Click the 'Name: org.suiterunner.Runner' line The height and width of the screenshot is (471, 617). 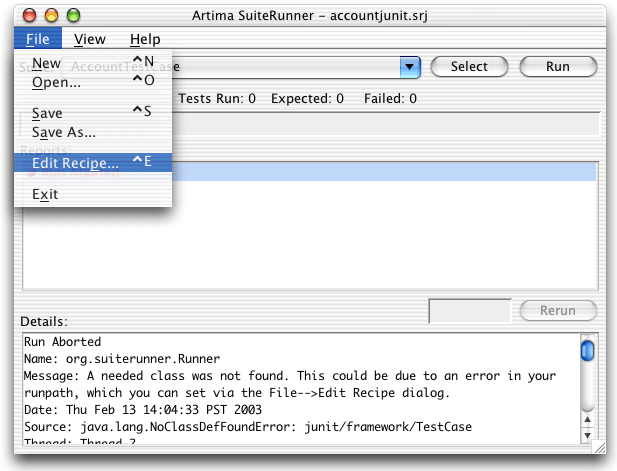122,358
